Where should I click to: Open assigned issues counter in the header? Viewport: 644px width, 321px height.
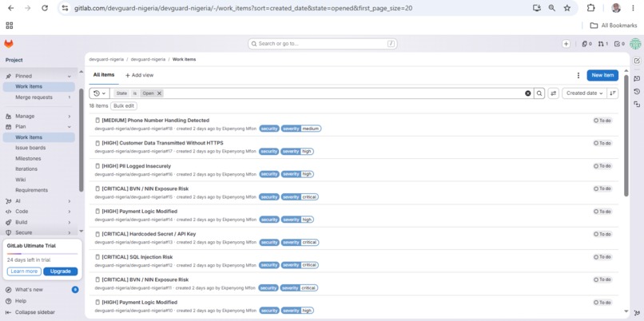tap(587, 44)
